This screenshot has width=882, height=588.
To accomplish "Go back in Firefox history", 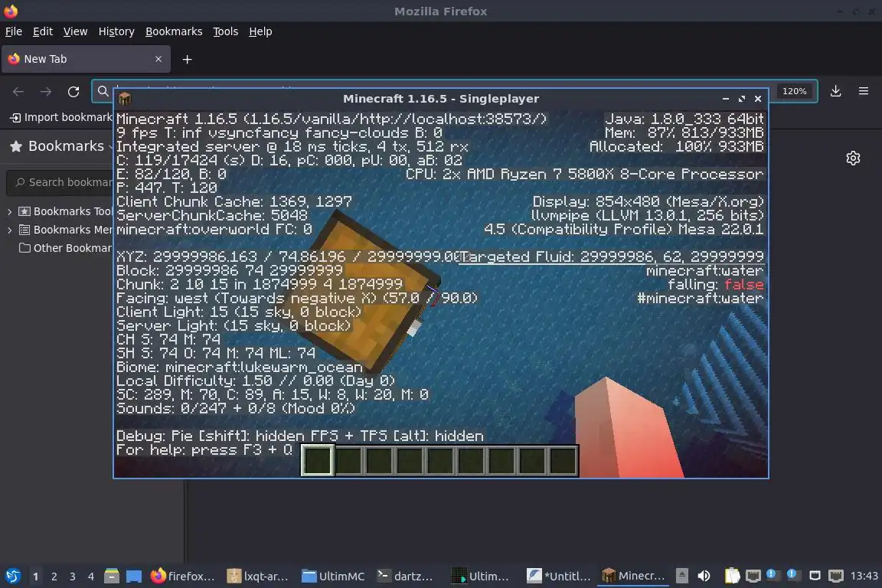I will 18,92.
